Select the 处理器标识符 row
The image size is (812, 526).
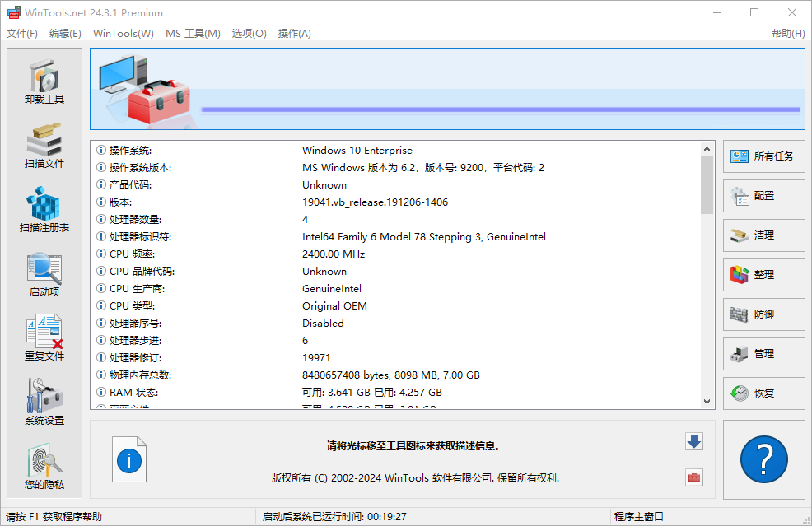[x=397, y=236]
